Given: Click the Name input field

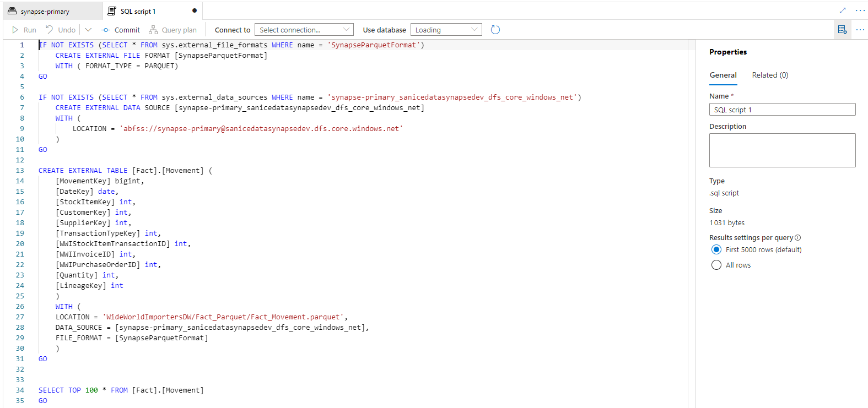Looking at the screenshot, I should [x=783, y=110].
